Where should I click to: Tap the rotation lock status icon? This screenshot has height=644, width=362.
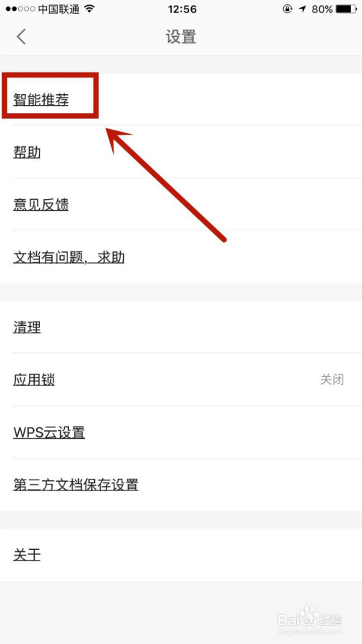click(x=287, y=9)
